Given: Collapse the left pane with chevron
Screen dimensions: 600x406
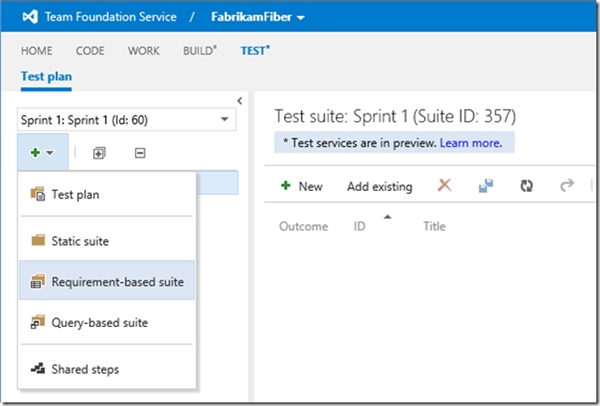Looking at the screenshot, I should click(x=240, y=101).
